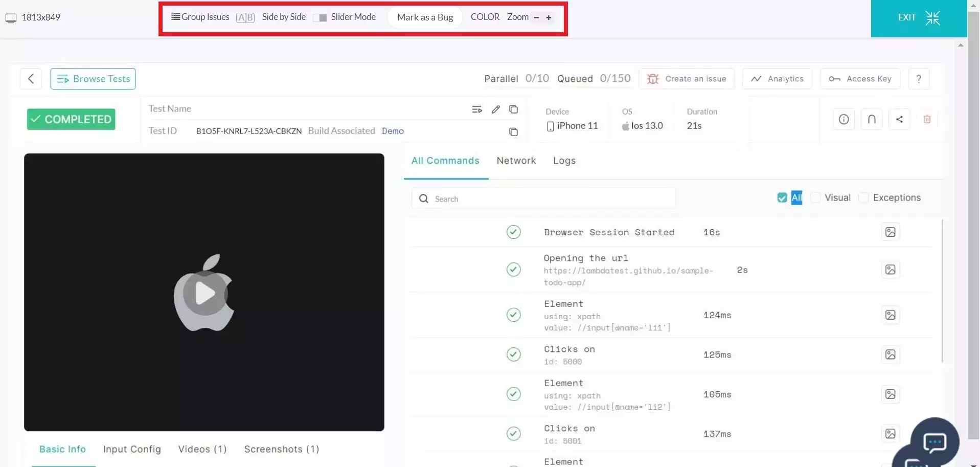The height and width of the screenshot is (467, 980).
Task: Play the test recording video
Action: [204, 293]
